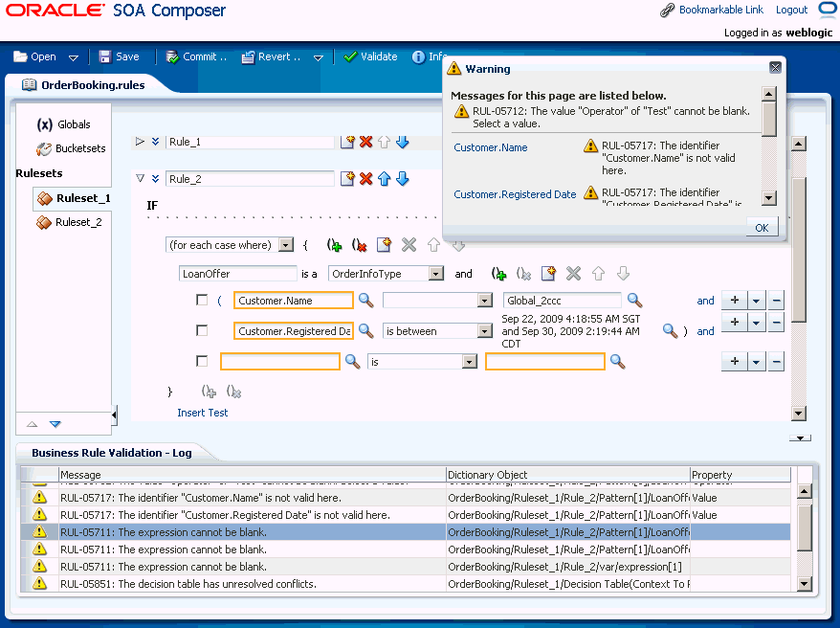Click the Open toolbar button
The height and width of the screenshot is (628, 840).
pyautogui.click(x=35, y=56)
